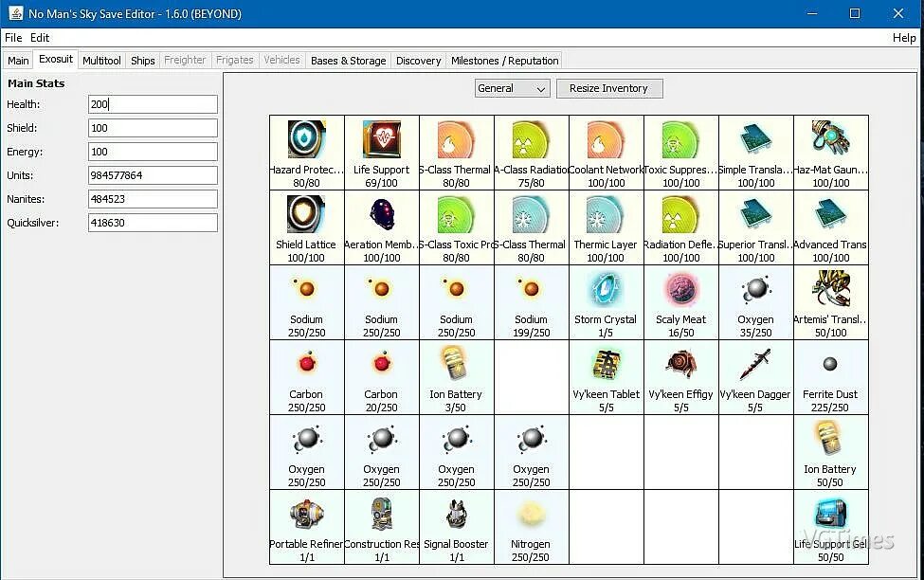Click the Units input field
Image resolution: width=924 pixels, height=580 pixels.
[153, 175]
